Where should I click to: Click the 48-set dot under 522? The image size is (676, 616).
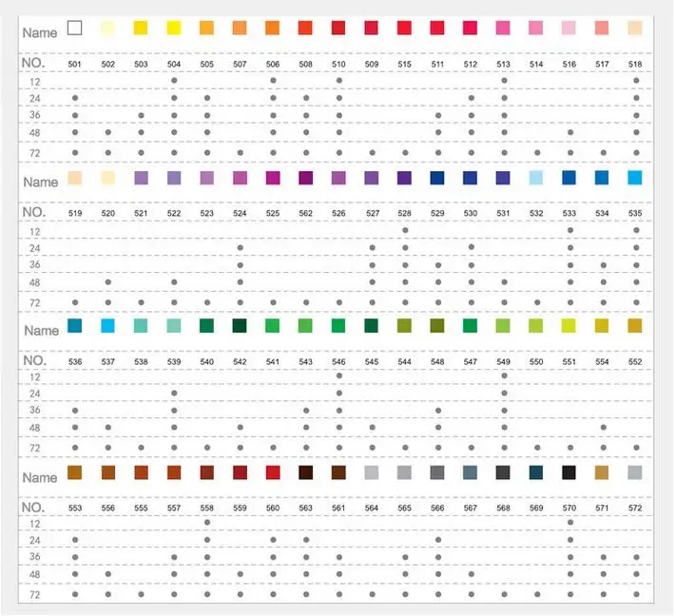coord(174,282)
